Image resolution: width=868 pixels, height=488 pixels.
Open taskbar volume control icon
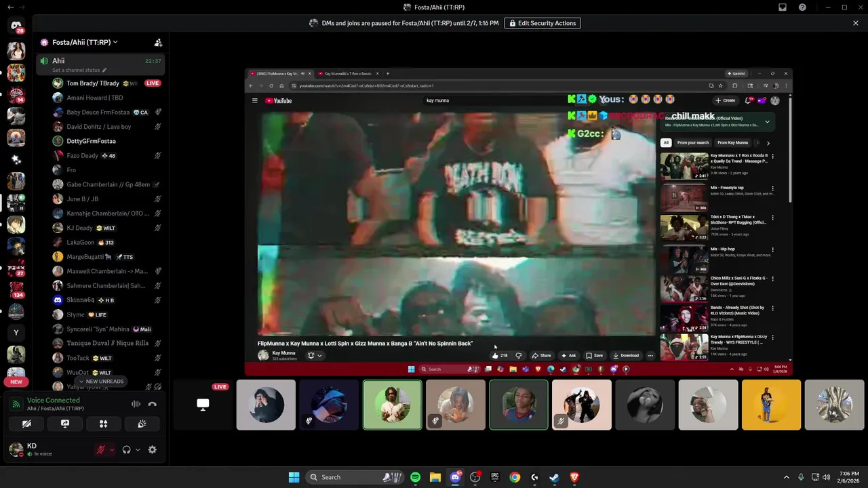826,477
